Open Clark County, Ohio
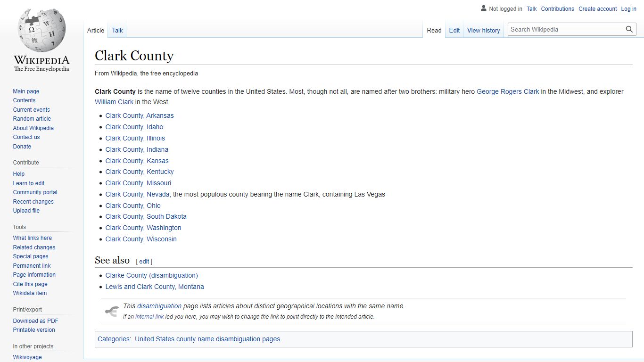This screenshot has height=362, width=644. point(133,206)
